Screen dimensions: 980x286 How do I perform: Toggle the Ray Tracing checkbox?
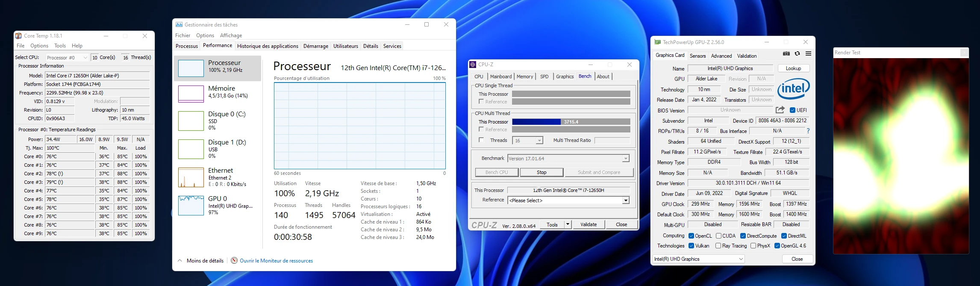coord(718,246)
